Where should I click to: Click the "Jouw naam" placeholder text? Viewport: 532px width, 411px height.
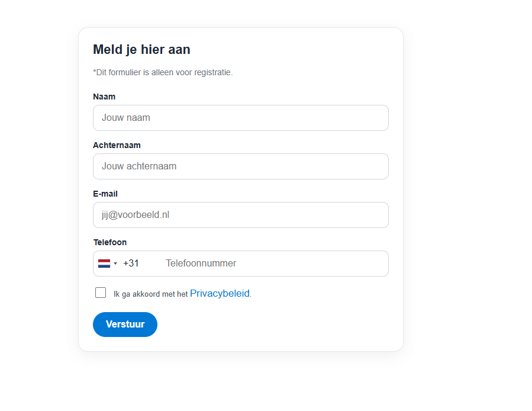[126, 118]
